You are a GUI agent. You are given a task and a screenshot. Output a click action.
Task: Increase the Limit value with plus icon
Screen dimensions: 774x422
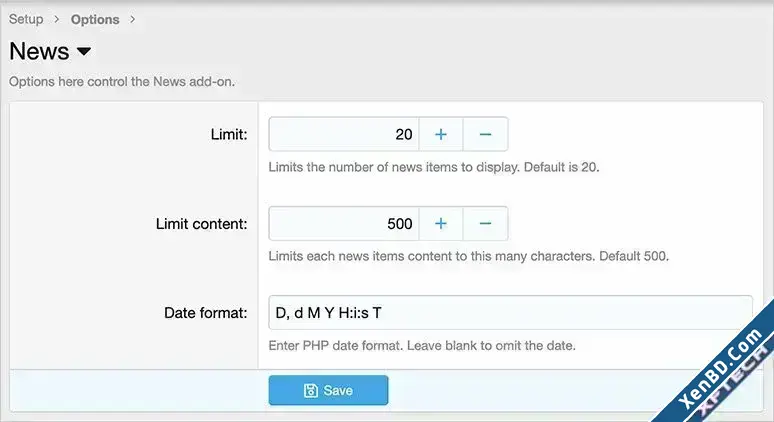pyautogui.click(x=441, y=134)
